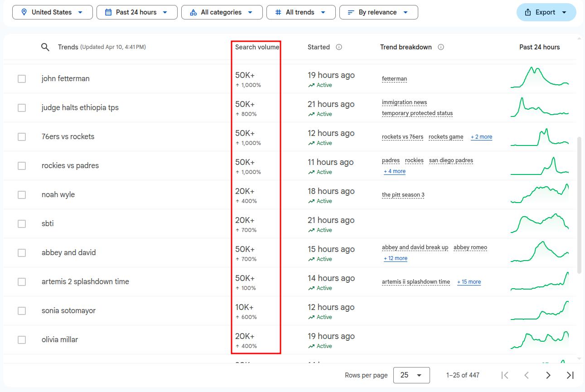Open the All categories filter
This screenshot has height=392, width=585.
(222, 12)
